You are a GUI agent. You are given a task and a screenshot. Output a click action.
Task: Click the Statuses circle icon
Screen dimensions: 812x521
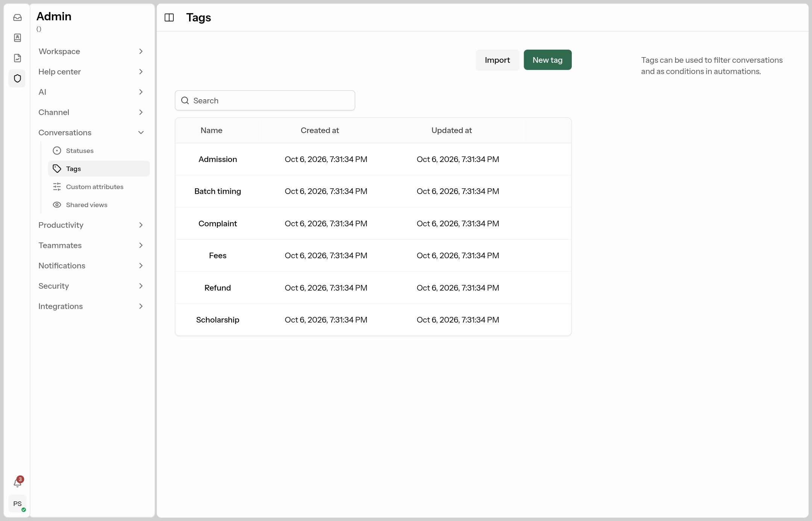(x=57, y=151)
